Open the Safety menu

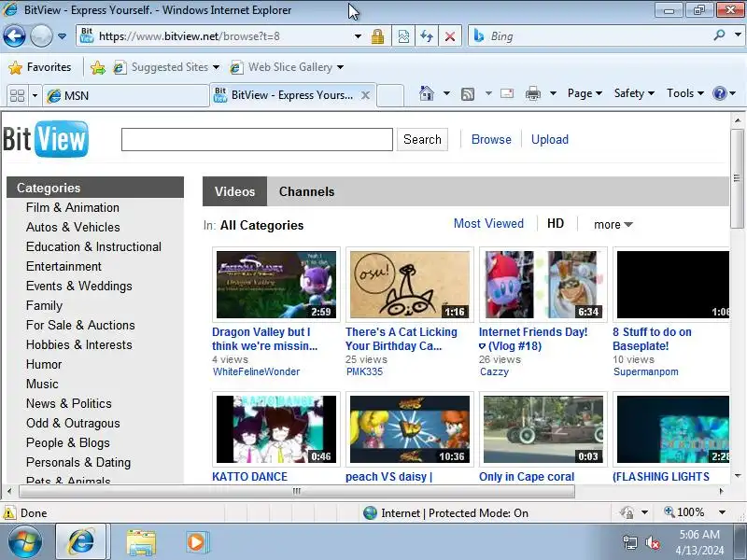[x=634, y=93]
